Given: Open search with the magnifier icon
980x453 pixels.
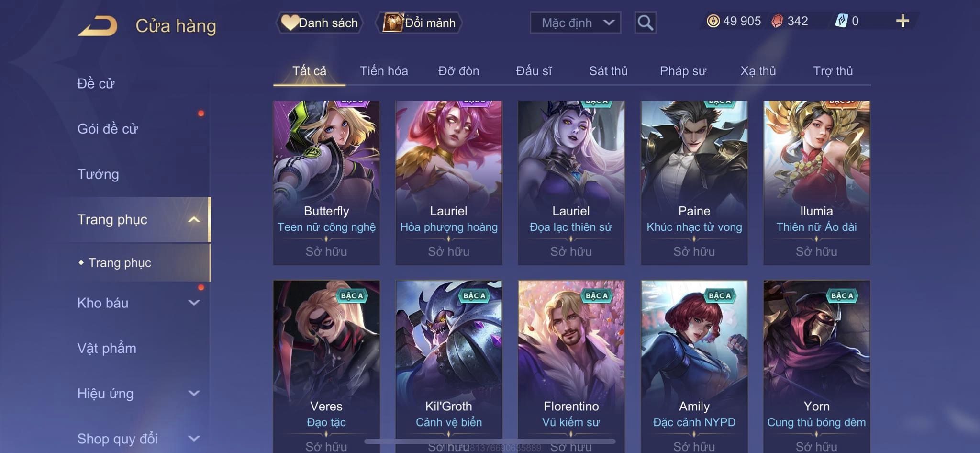Looking at the screenshot, I should click(x=645, y=23).
